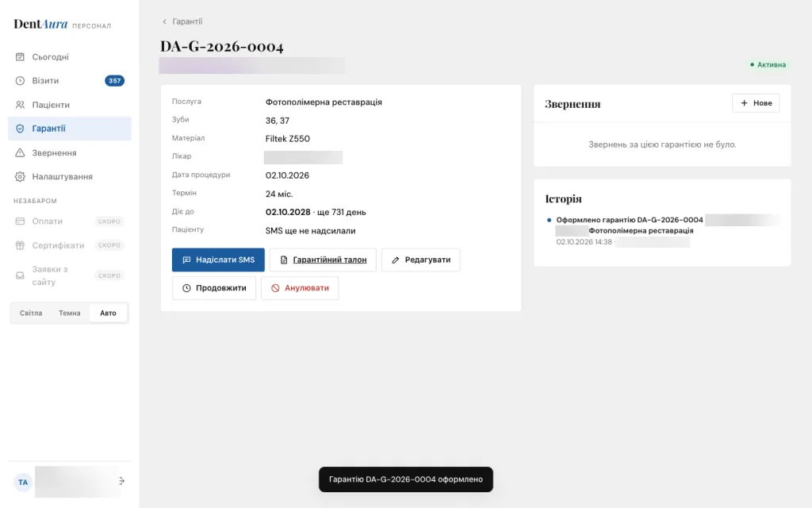Extend the warranty with Продовжити
Screen dimensions: 812x508
pos(214,288)
